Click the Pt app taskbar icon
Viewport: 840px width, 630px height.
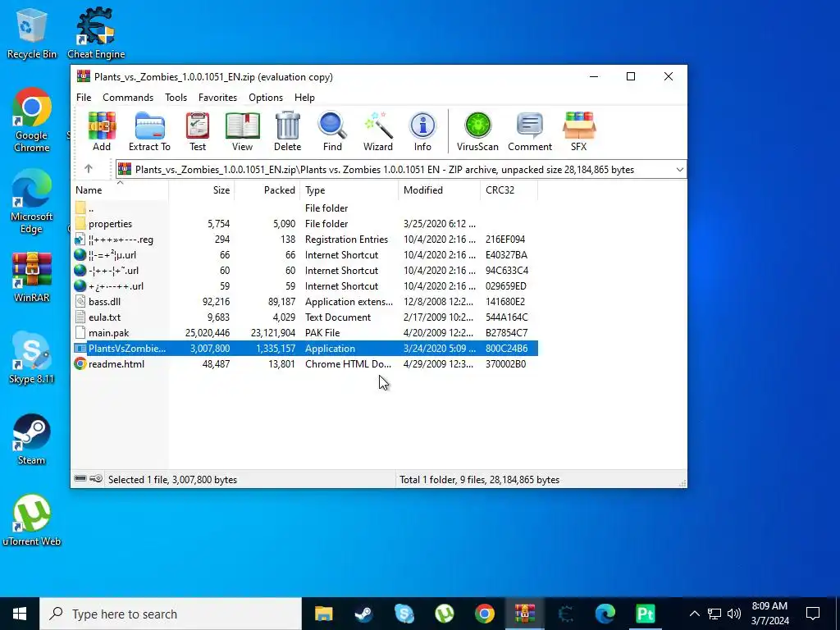coord(645,614)
